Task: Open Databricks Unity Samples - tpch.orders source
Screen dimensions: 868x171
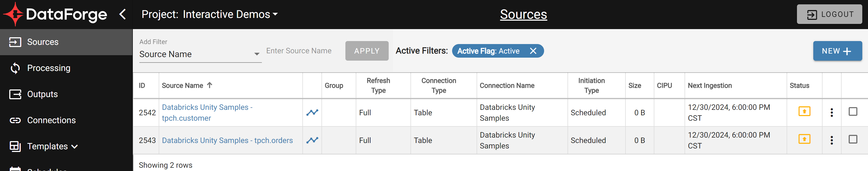Action: pyautogui.click(x=228, y=140)
